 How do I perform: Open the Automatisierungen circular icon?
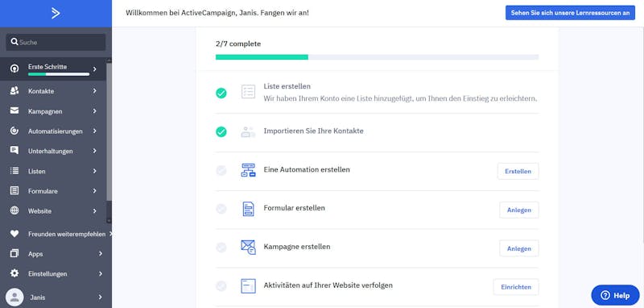pos(14,131)
